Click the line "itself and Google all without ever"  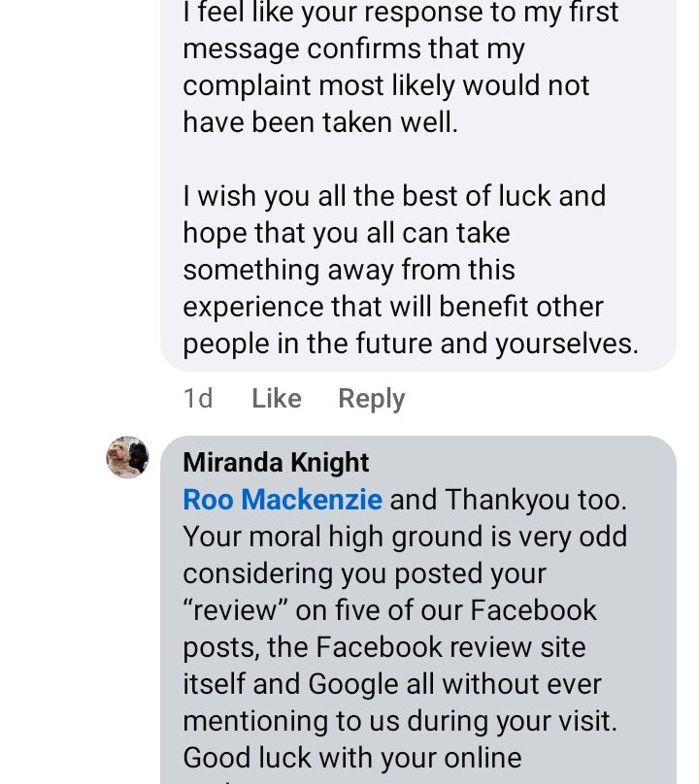pyautogui.click(x=392, y=684)
